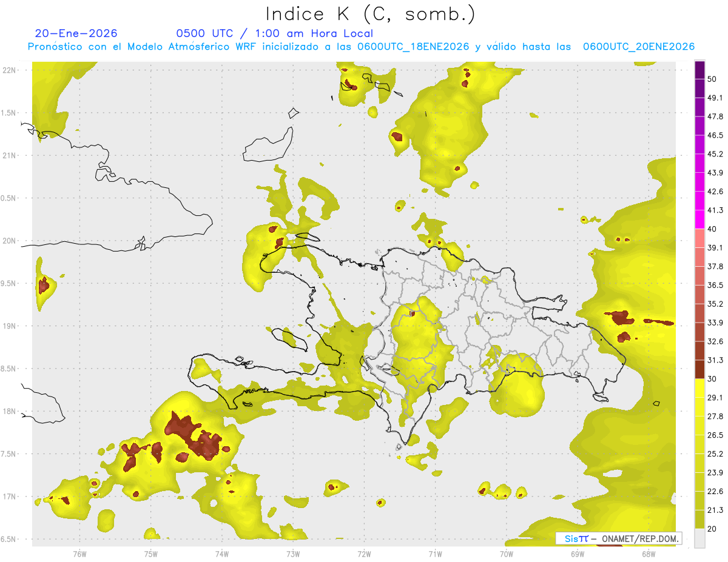Select the '41.3' color scale value

[x=715, y=210]
